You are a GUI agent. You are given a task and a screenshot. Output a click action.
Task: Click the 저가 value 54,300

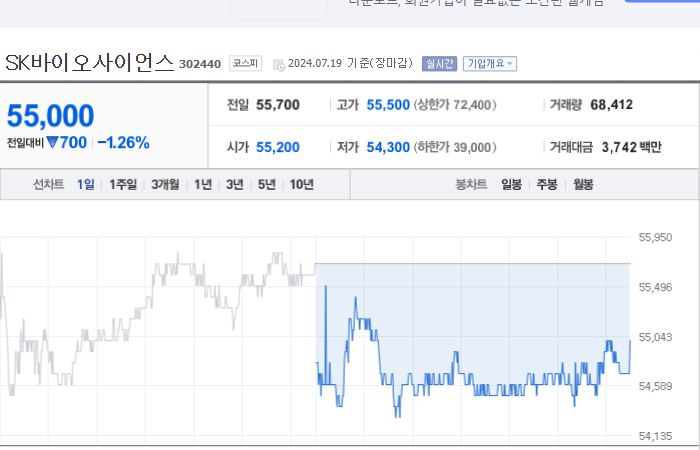388,147
